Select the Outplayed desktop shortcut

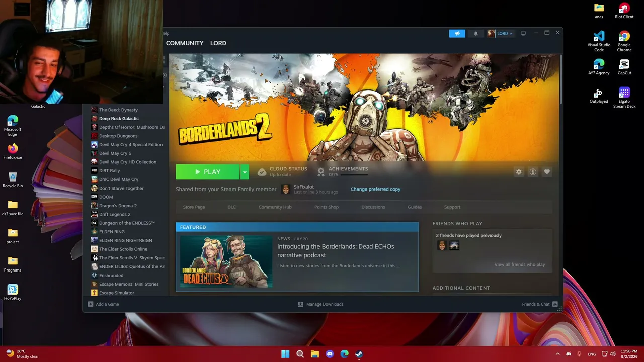[x=599, y=95]
